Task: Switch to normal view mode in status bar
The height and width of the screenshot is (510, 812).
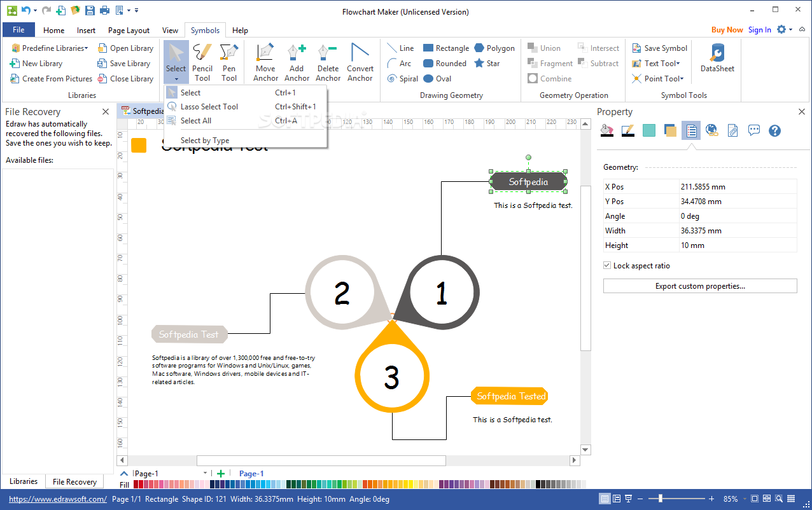Action: 606,499
